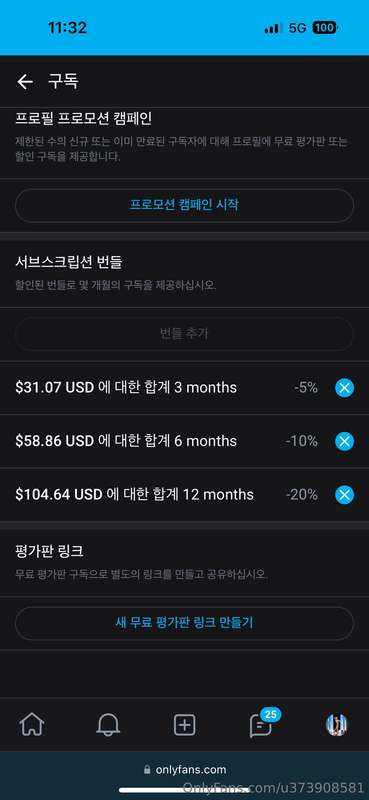Open the home feed icon
This screenshot has width=369, height=800.
point(32,724)
